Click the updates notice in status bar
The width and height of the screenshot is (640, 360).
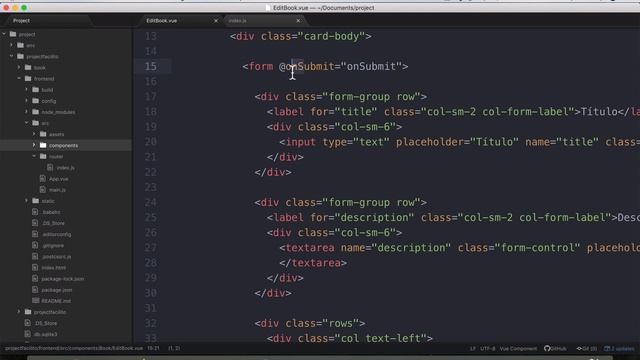tap(619, 348)
